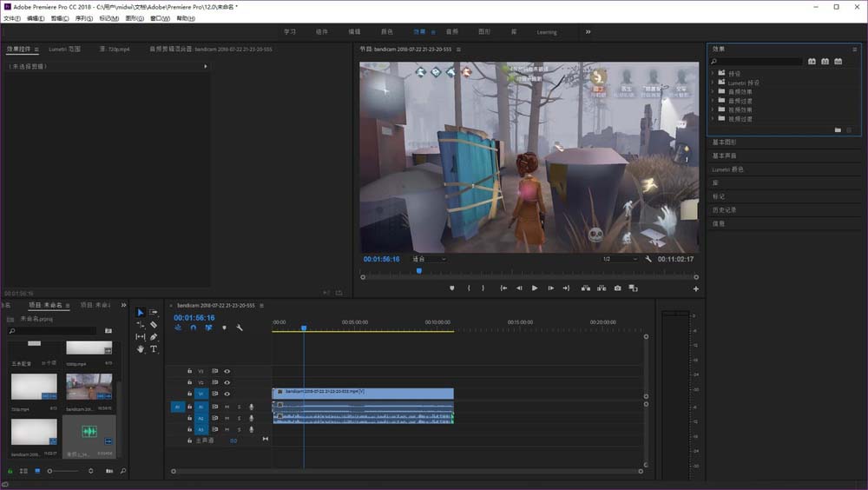
Task: Select the Hand tool
Action: tap(141, 348)
